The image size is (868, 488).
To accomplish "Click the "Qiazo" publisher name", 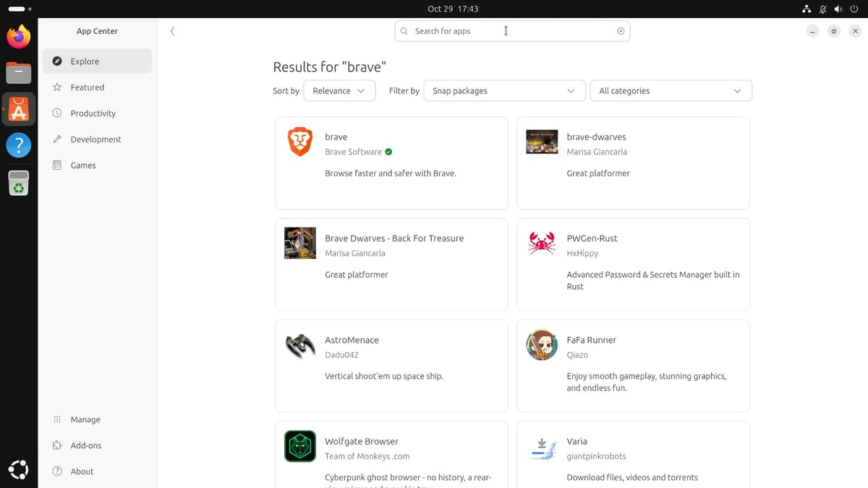I will tap(577, 355).
